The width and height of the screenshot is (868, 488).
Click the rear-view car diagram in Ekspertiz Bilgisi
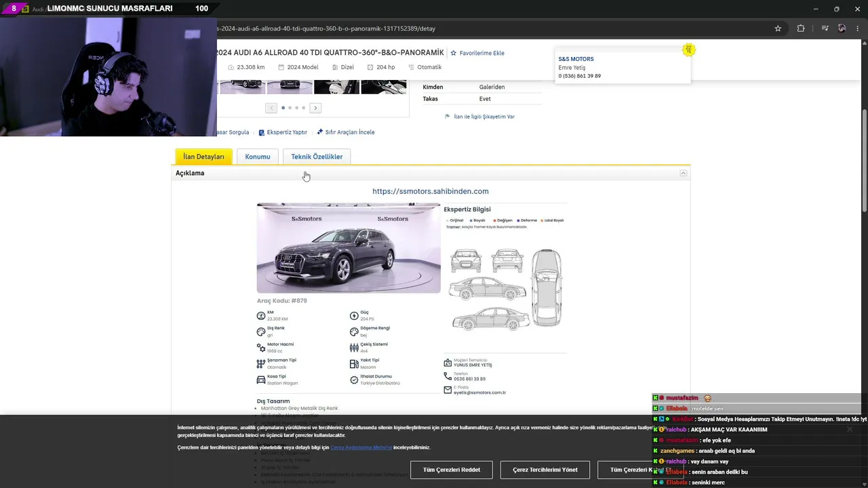click(x=507, y=261)
